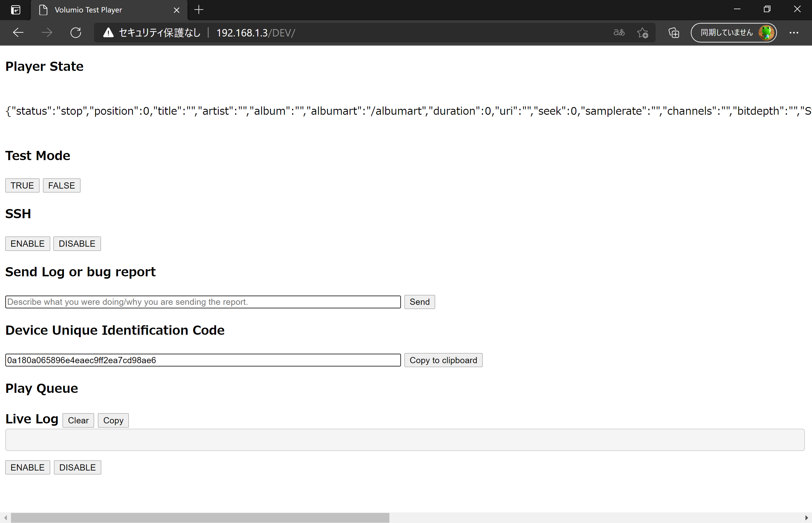Disable SSH access
The image size is (812, 523).
77,243
